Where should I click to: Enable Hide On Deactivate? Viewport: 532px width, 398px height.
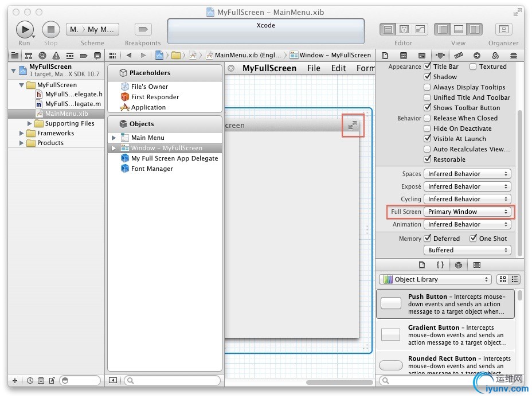pyautogui.click(x=428, y=128)
